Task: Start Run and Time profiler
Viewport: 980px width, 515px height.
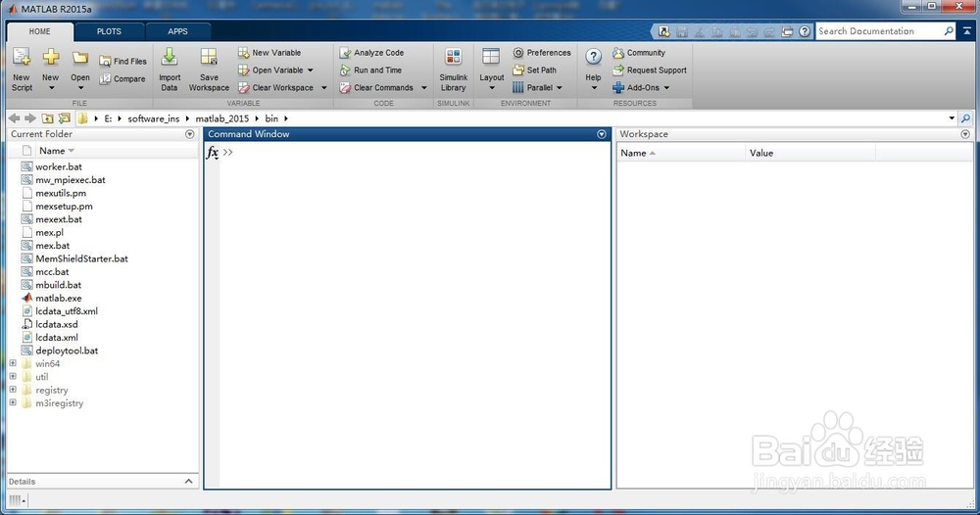Action: [371, 70]
